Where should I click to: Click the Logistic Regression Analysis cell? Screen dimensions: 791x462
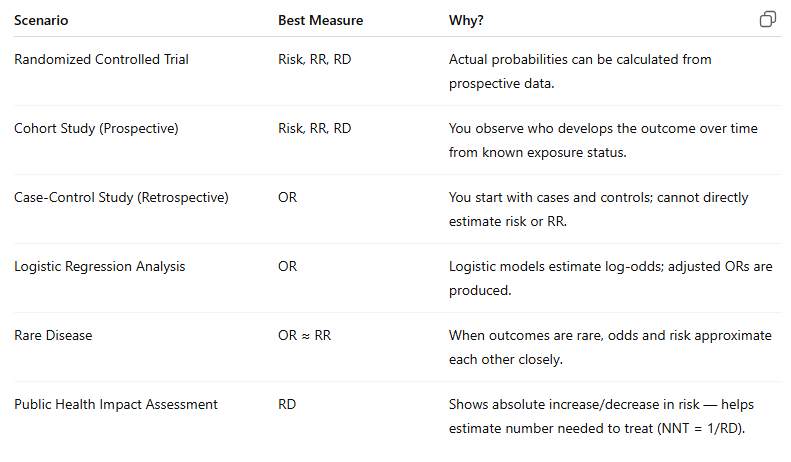click(x=99, y=266)
